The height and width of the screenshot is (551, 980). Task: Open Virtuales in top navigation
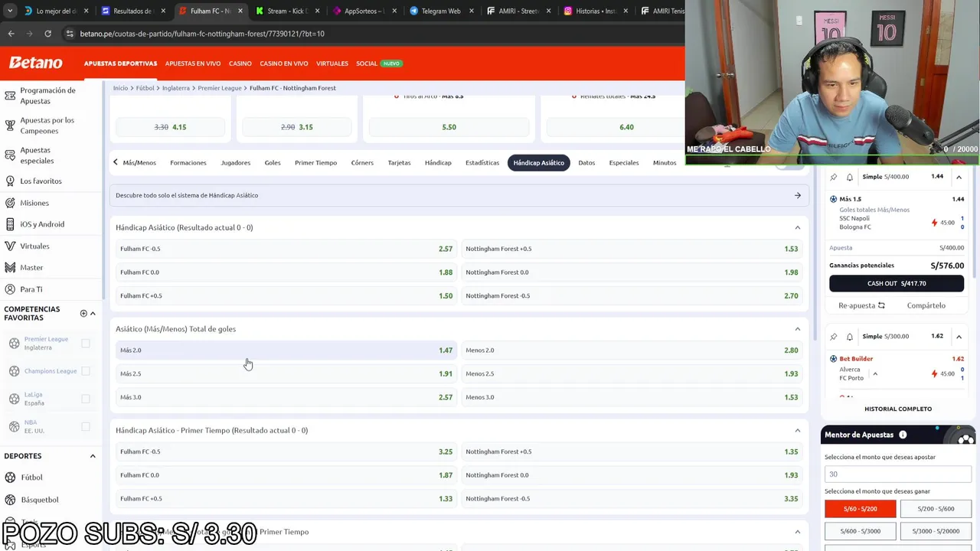coord(332,64)
